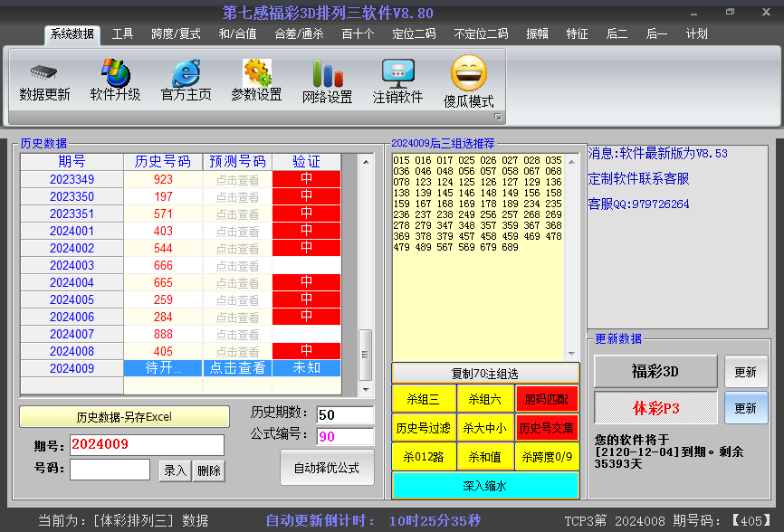Click 定制软件联系客服 message link
Screen dimensions: 784x532
tap(638, 178)
